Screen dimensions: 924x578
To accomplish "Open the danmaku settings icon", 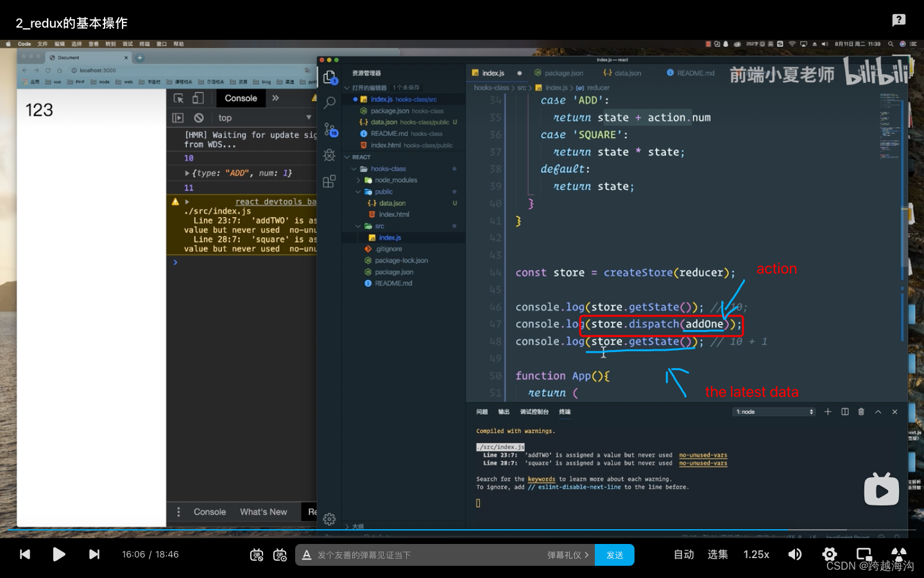I will 280,555.
